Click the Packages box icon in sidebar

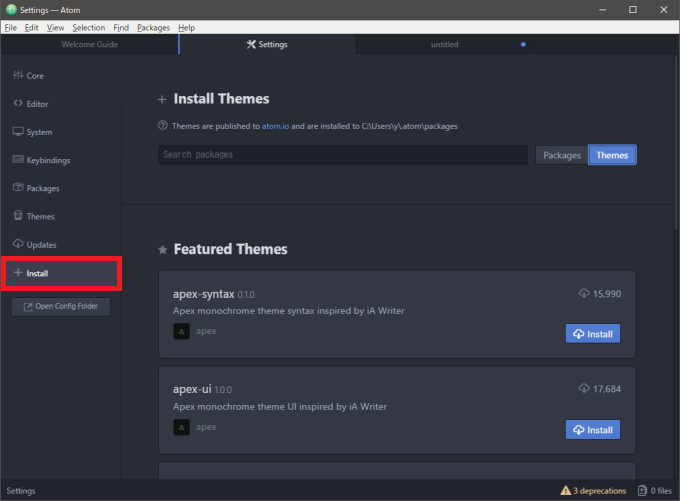18,187
